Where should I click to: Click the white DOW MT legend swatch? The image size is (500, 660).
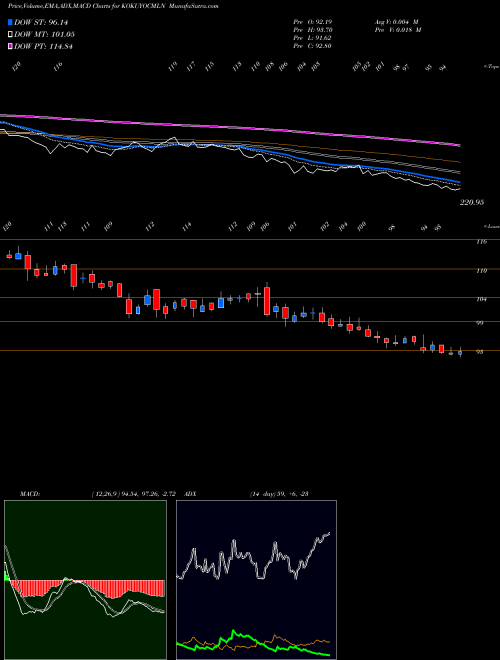[x=10, y=34]
